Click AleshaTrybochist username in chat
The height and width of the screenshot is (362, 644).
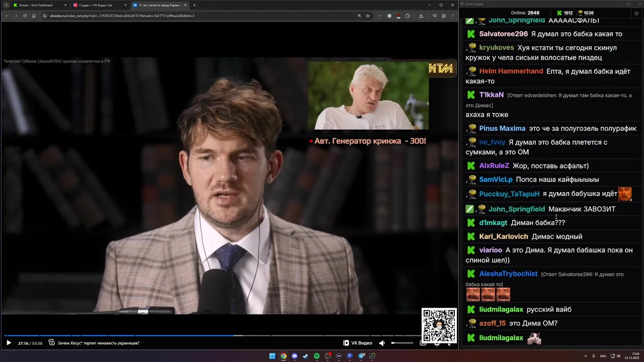coord(509,274)
